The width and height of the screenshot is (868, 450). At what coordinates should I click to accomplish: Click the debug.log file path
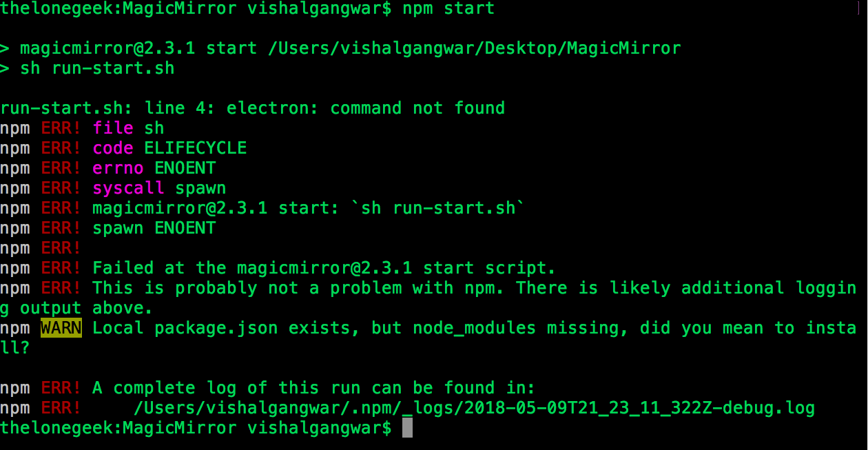475,408
